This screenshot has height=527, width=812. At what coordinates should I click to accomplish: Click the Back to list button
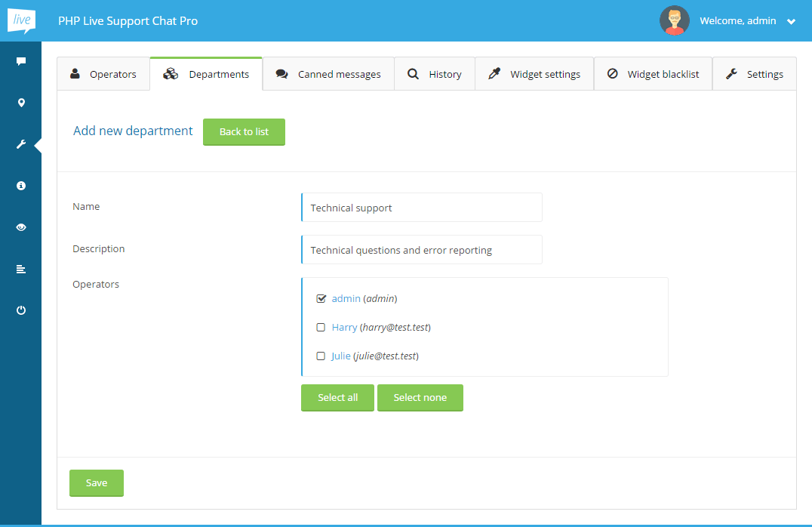244,132
